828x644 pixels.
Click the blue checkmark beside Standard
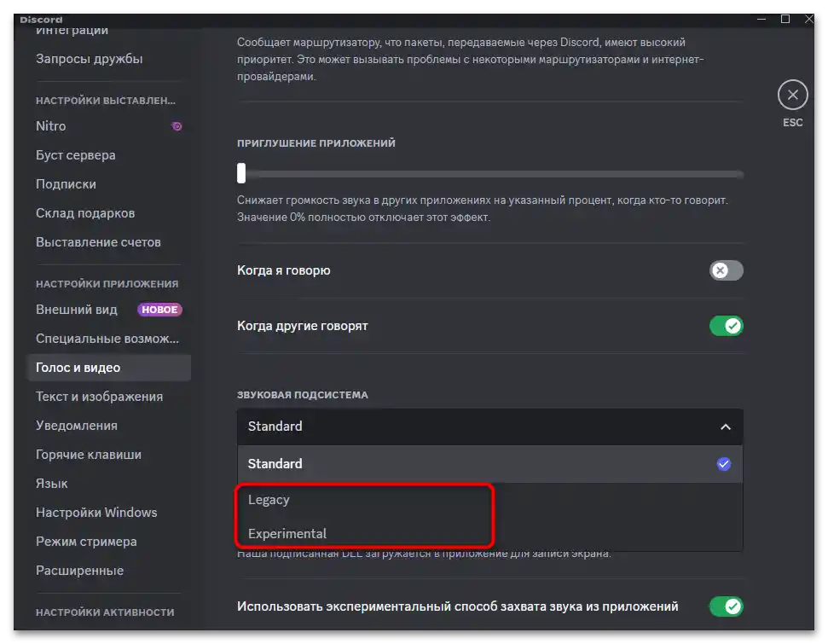click(724, 463)
